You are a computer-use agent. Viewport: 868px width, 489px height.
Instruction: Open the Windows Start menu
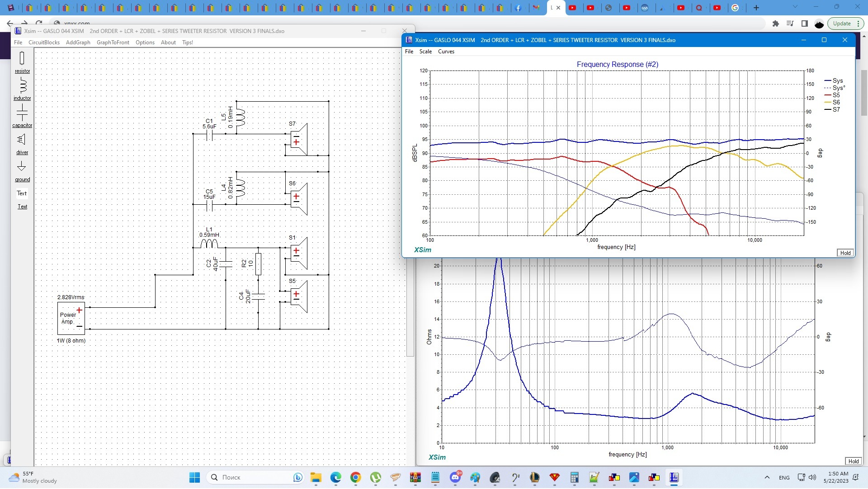coord(194,477)
